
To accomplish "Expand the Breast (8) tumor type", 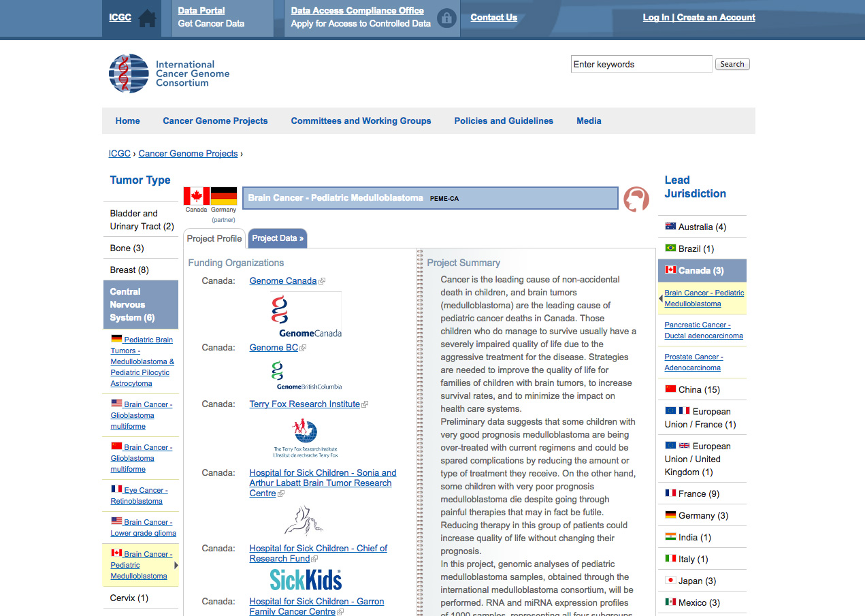I will [129, 270].
